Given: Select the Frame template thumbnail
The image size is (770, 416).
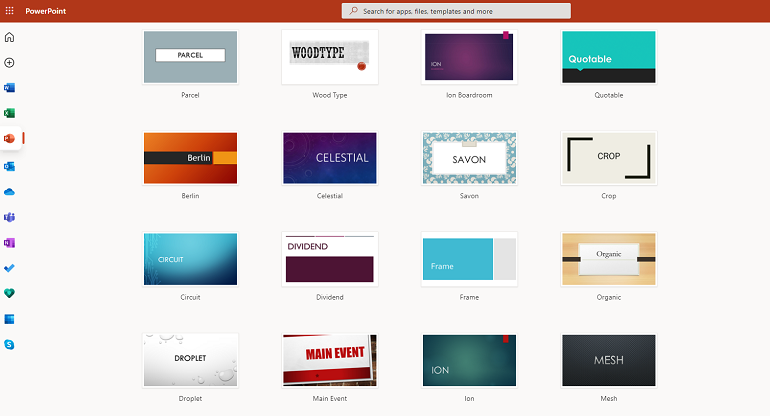Looking at the screenshot, I should point(469,259).
